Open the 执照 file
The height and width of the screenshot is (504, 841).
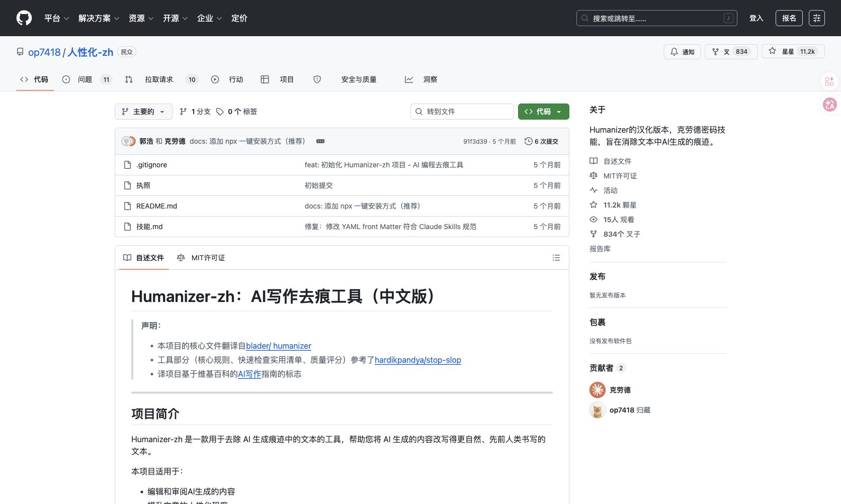(x=143, y=185)
